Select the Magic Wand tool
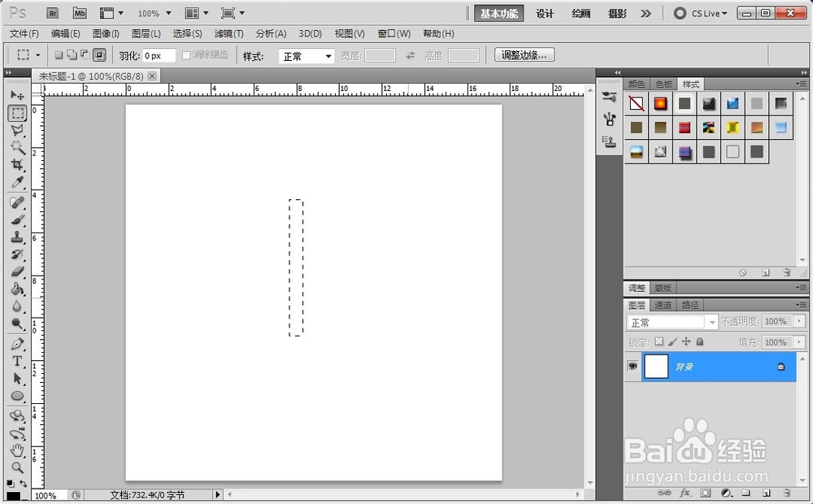 17,147
